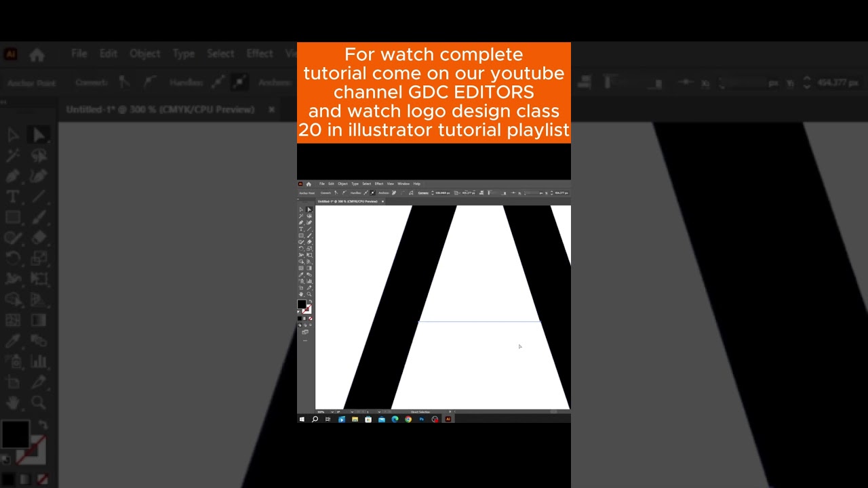This screenshot has width=868, height=488.
Task: Remove selected anchor points icon
Action: (394, 192)
